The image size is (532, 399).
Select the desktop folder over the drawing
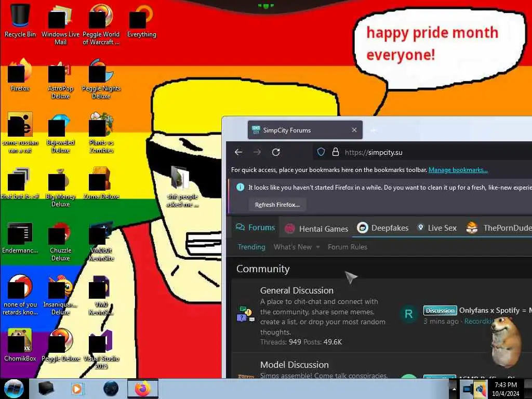pyautogui.click(x=182, y=187)
